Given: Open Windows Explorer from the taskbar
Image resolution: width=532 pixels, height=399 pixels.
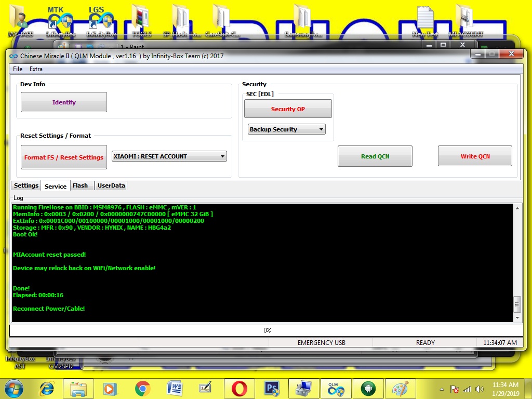Looking at the screenshot, I should tap(78, 389).
